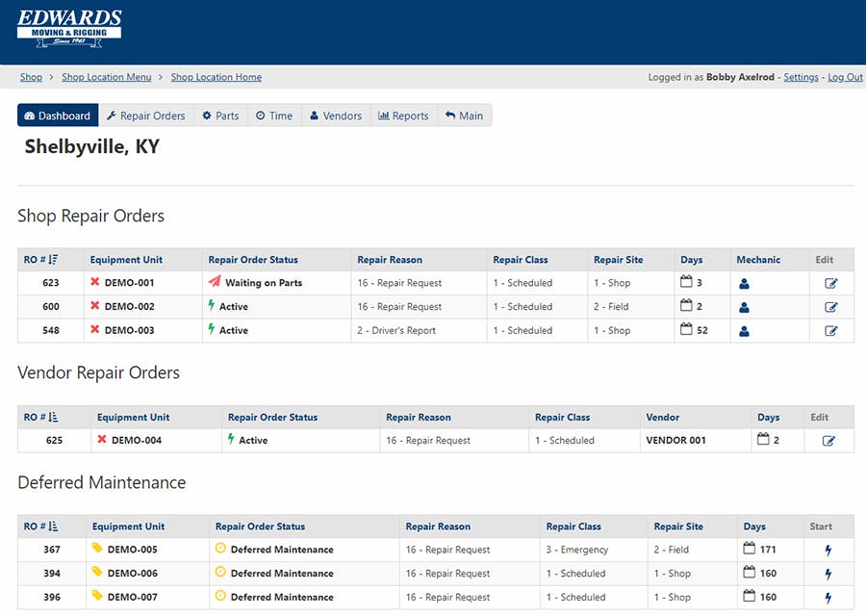Select repair order number 548

[50, 330]
